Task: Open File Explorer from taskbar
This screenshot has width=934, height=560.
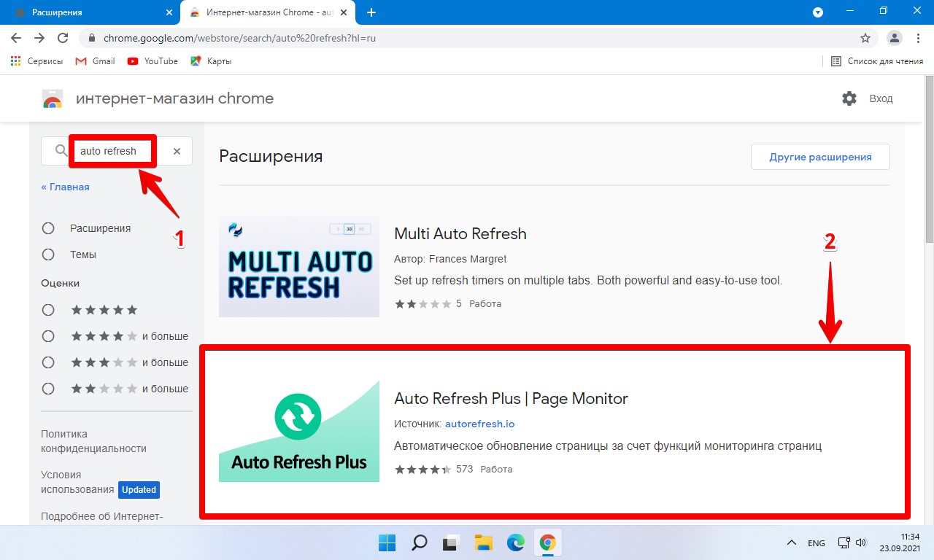Action: [x=483, y=542]
